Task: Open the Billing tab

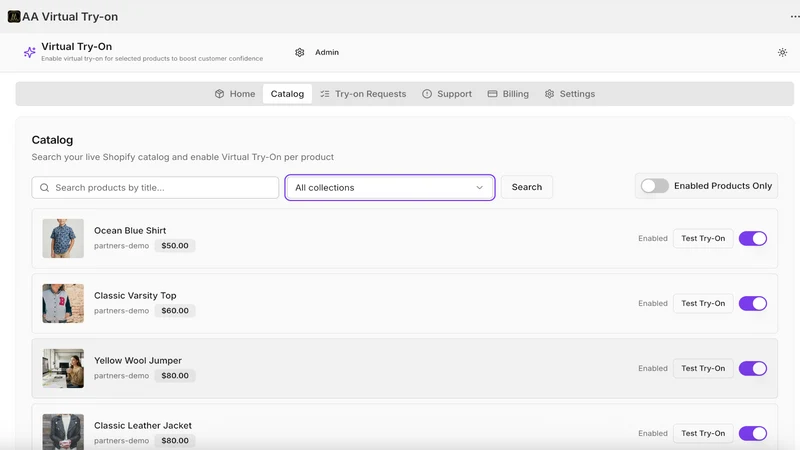Action: click(x=508, y=94)
